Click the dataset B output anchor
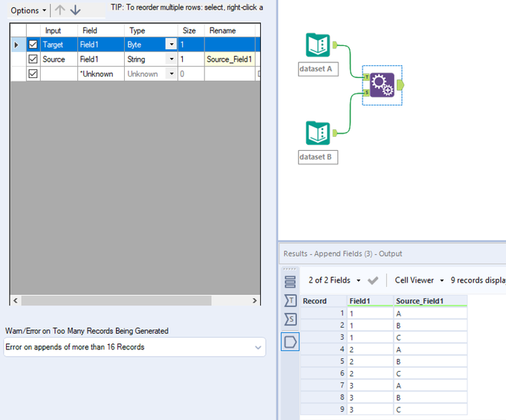The height and width of the screenshot is (420, 506). pyautogui.click(x=335, y=132)
